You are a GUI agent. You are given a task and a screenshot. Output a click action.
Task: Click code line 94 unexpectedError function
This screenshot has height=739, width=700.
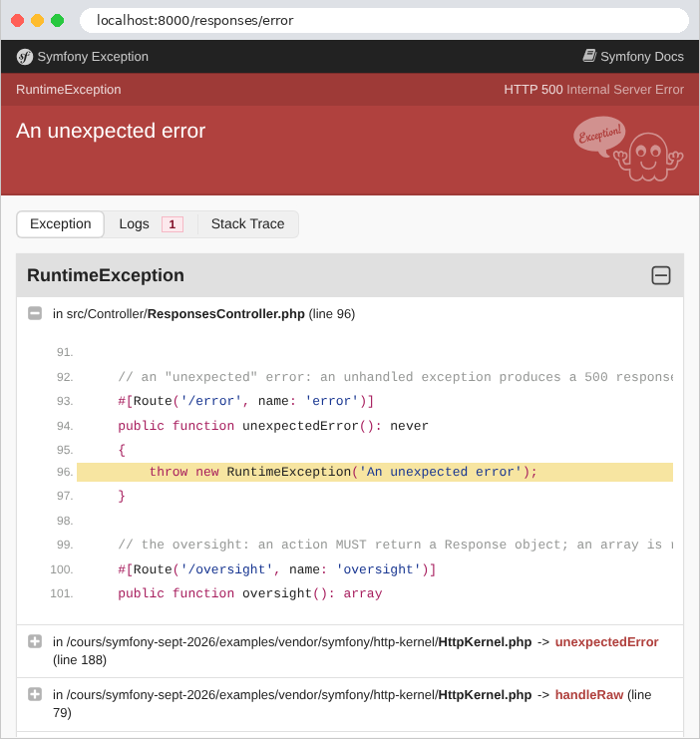(273, 426)
